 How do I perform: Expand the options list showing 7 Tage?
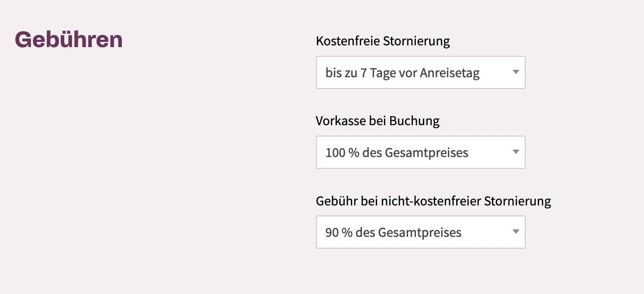point(420,72)
